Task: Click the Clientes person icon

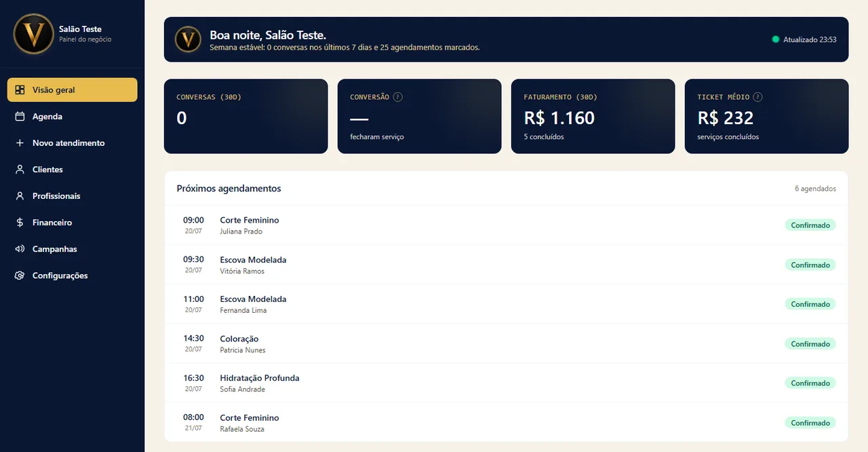Action: coord(20,169)
